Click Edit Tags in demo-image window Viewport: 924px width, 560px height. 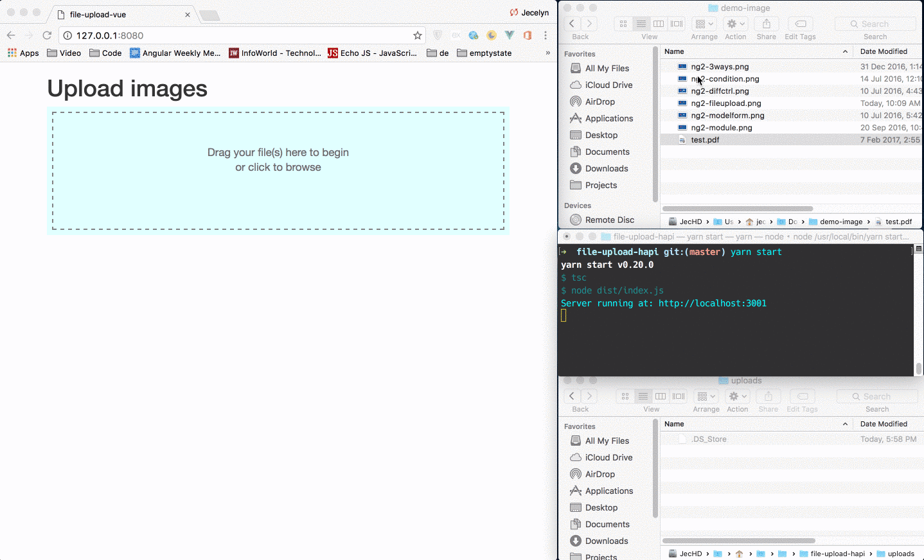[x=801, y=24]
